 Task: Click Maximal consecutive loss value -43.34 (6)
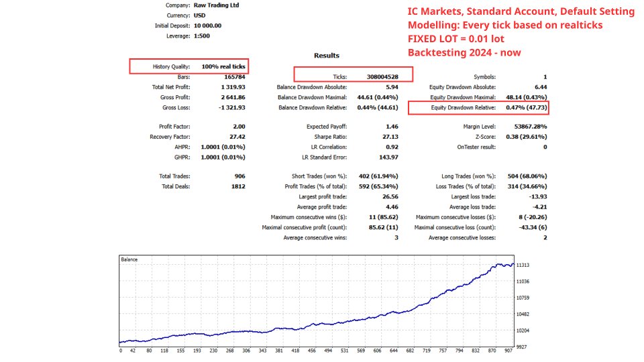(532, 228)
